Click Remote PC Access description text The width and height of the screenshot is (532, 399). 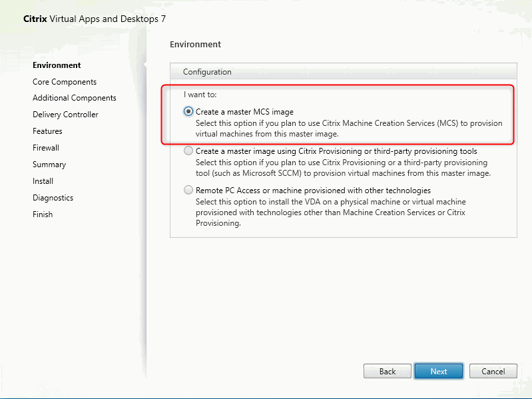coord(330,212)
